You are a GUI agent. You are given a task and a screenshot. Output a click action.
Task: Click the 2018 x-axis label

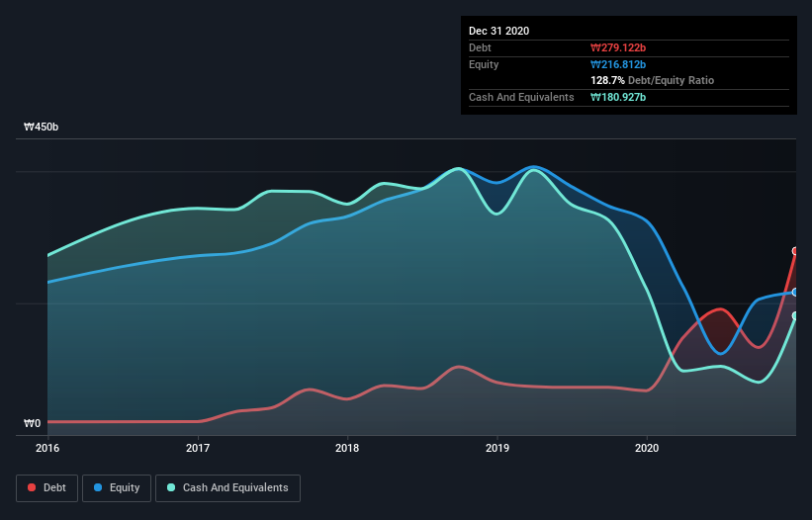347,448
